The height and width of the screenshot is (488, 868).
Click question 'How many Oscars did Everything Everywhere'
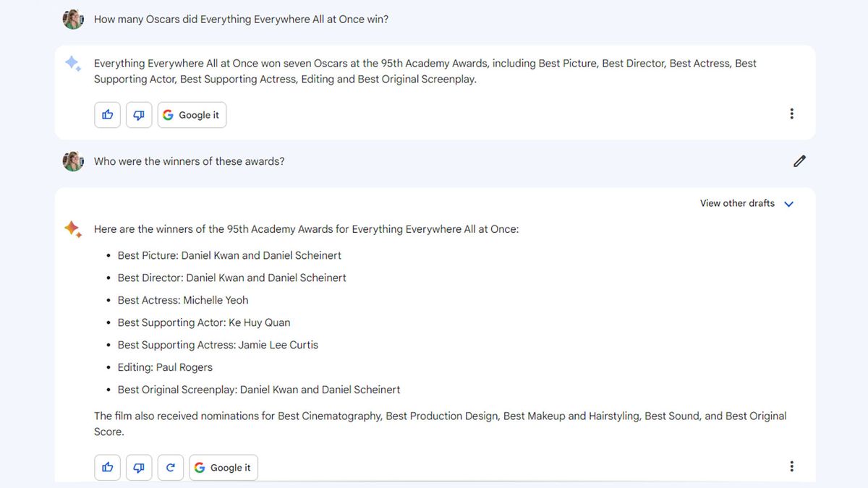(x=241, y=20)
